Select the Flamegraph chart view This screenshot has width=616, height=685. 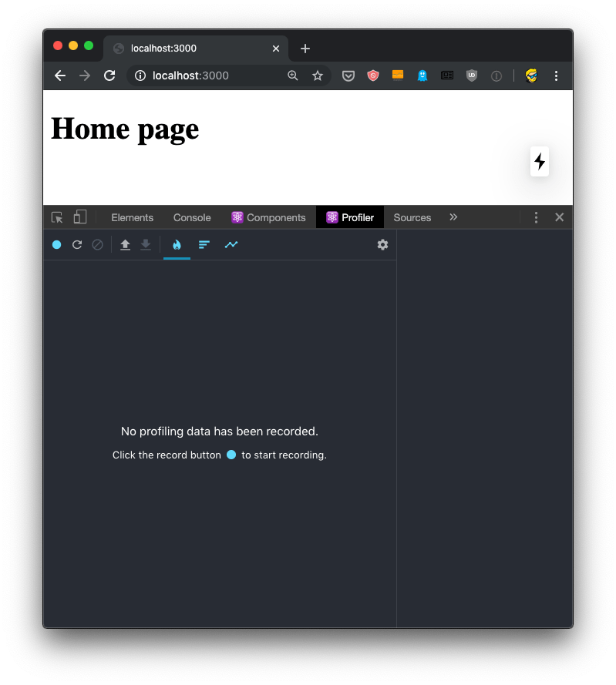pyautogui.click(x=177, y=245)
